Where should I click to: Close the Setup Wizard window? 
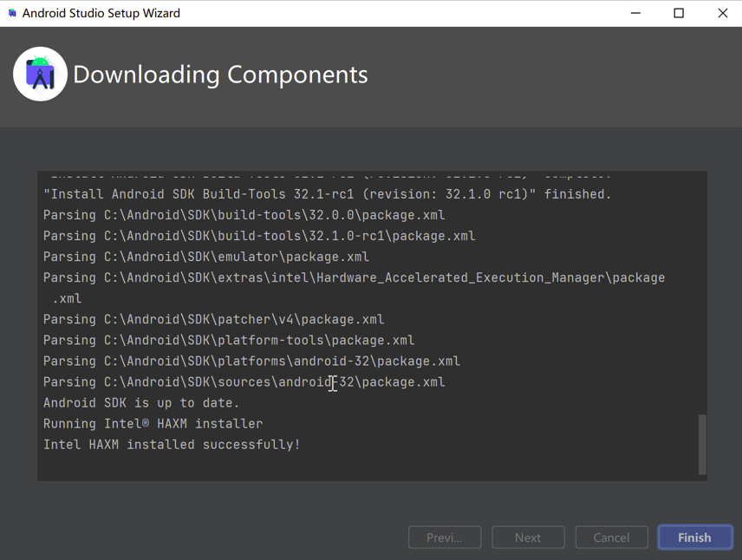(x=722, y=13)
